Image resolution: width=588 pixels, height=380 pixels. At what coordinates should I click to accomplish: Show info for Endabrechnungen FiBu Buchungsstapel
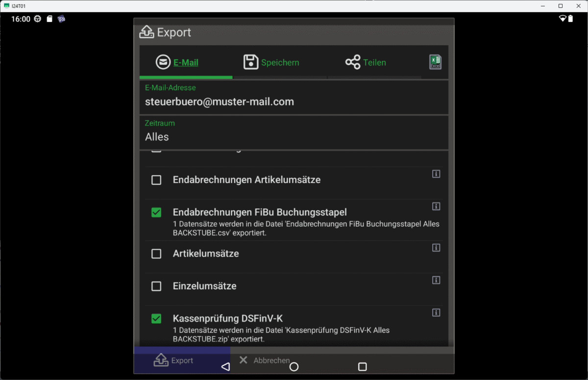(x=436, y=206)
